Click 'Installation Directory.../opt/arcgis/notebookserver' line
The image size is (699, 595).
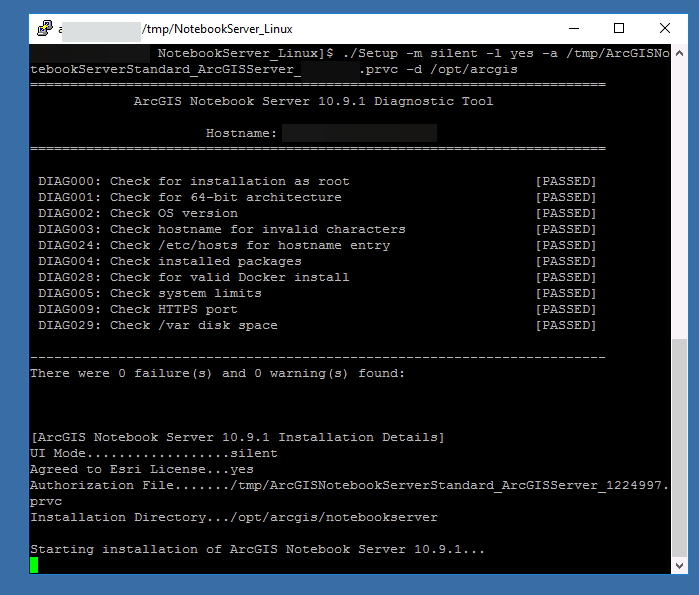234,518
